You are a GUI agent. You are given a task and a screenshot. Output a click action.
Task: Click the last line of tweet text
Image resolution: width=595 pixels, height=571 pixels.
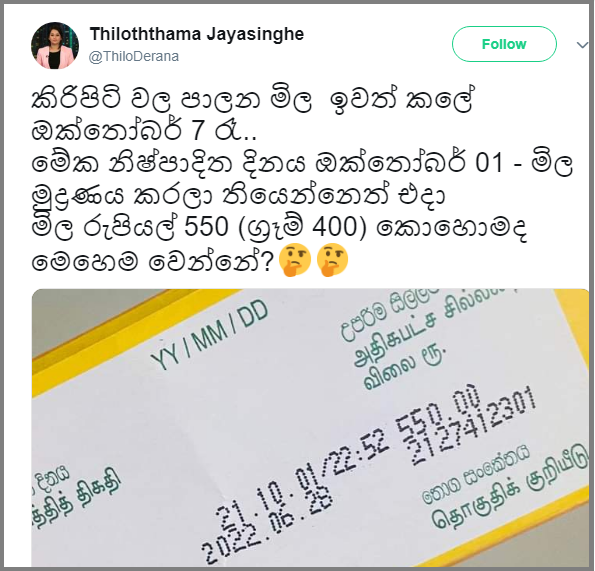coord(190,260)
